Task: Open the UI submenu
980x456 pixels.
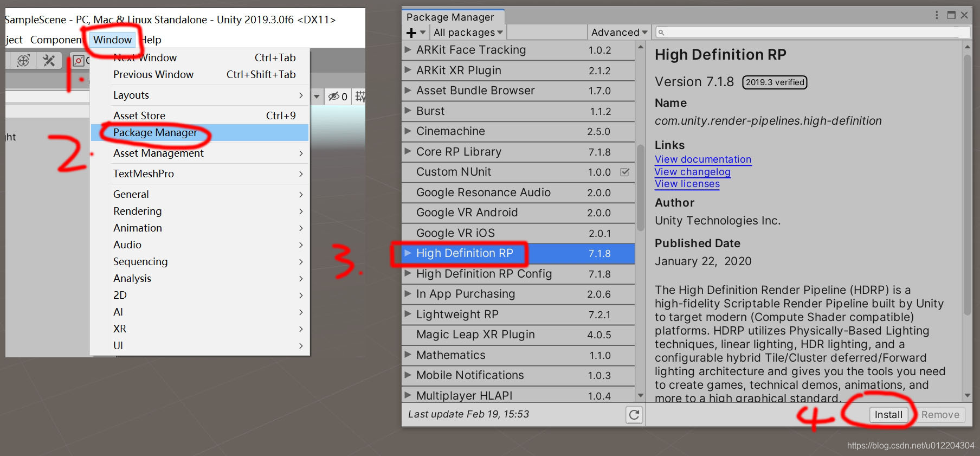Action: point(200,345)
